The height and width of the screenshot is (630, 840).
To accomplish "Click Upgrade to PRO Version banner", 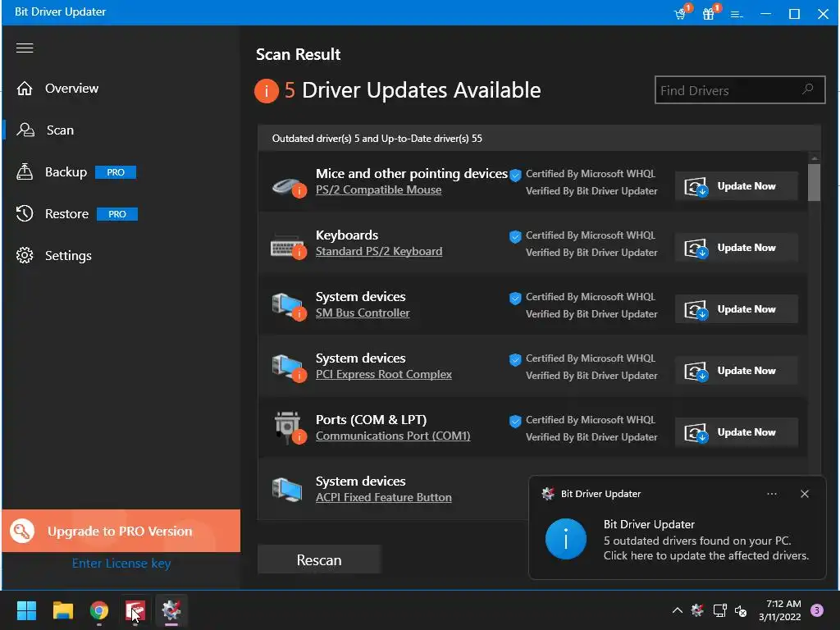I will pos(121,531).
